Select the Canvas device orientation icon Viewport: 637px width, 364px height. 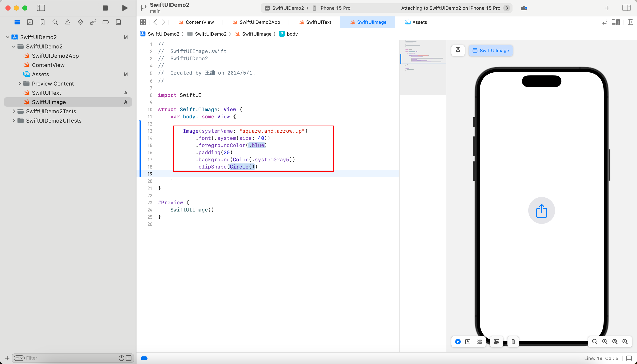point(513,342)
